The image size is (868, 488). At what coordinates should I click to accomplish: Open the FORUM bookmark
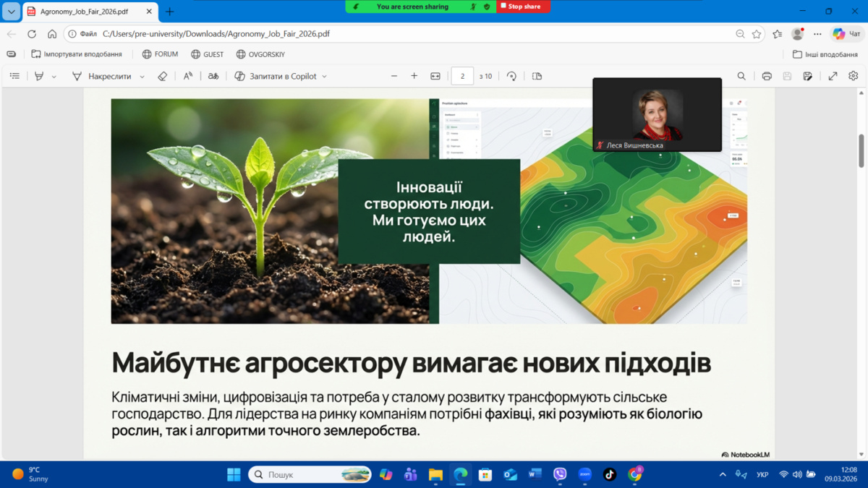160,54
